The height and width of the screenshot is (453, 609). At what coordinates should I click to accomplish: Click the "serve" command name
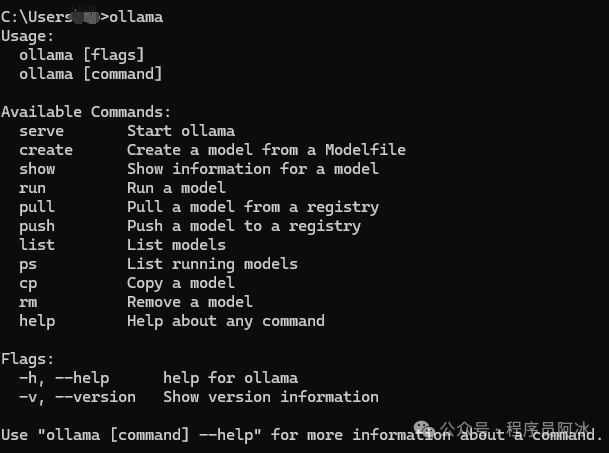[41, 130]
